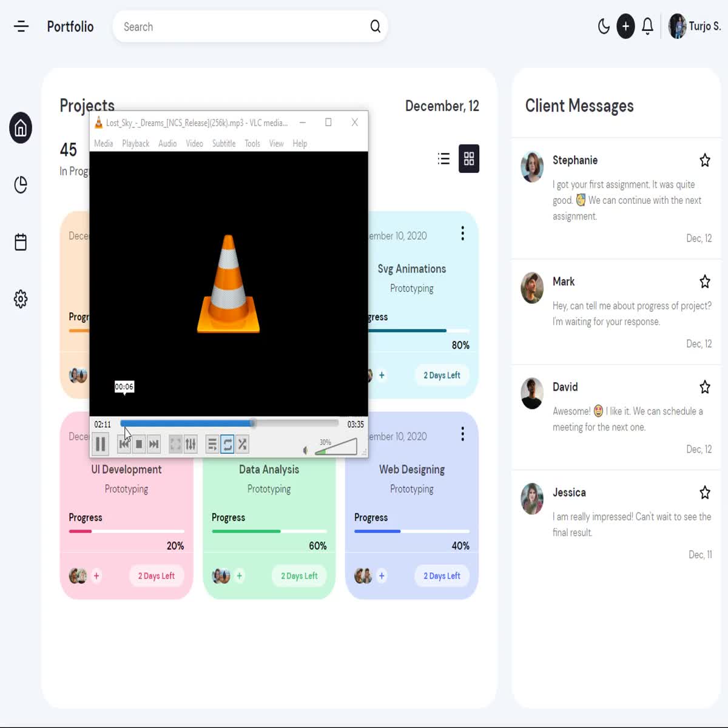Open the calendar from the sidebar
The width and height of the screenshot is (728, 728).
tap(20, 241)
